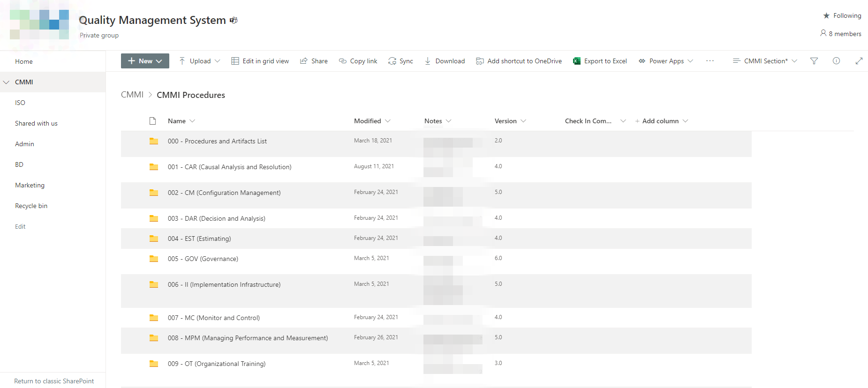This screenshot has width=868, height=388.
Task: Click the Teams icon beside site title
Action: 234,20
